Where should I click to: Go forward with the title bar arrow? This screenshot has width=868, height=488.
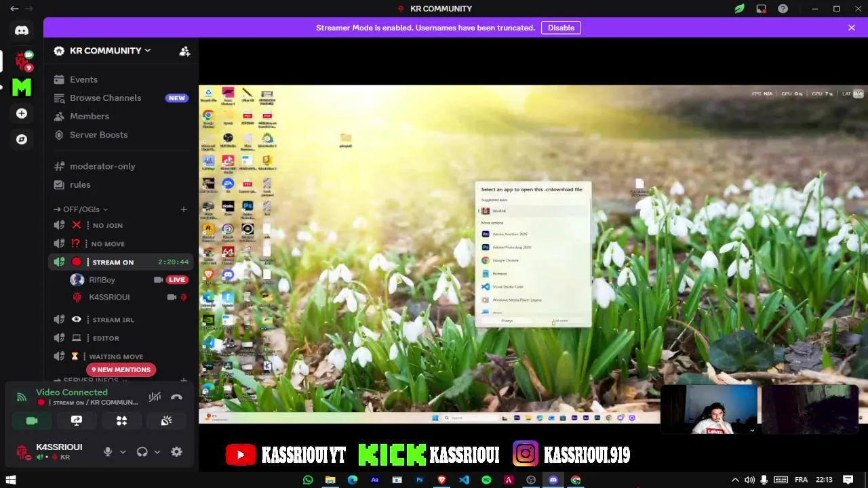pos(29,9)
